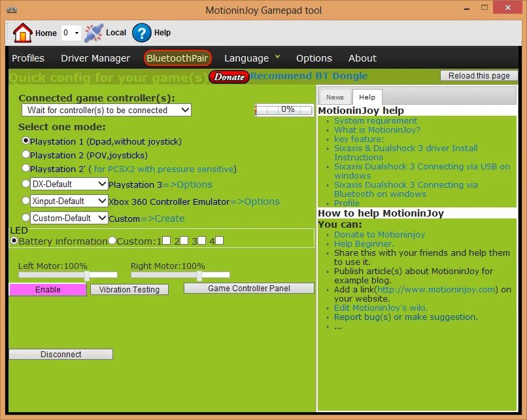
Task: Open the Profile help link
Action: coord(347,203)
